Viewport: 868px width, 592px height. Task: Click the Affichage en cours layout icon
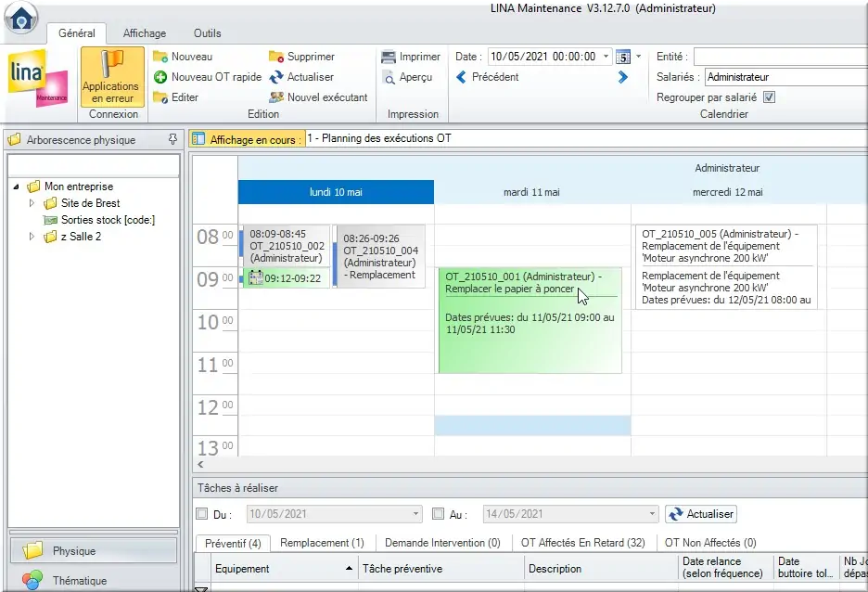[x=198, y=139]
